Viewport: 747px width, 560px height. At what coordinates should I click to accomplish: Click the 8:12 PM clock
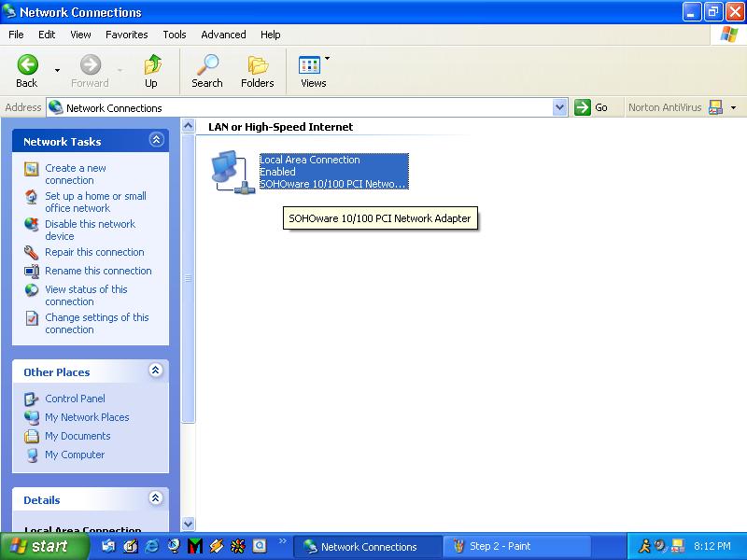point(712,546)
